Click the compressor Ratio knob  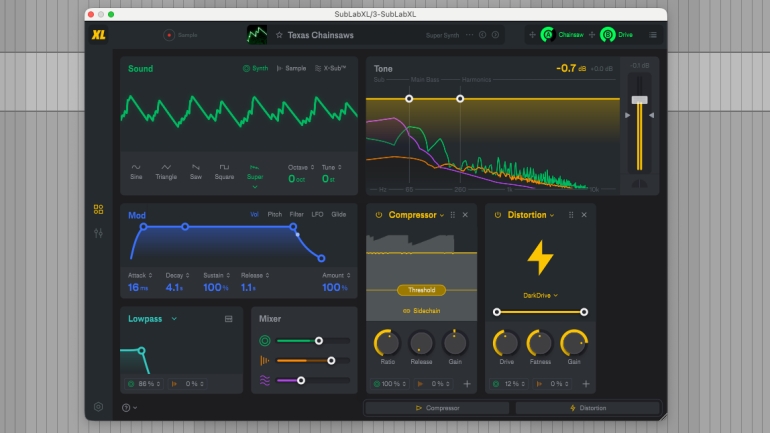point(387,343)
